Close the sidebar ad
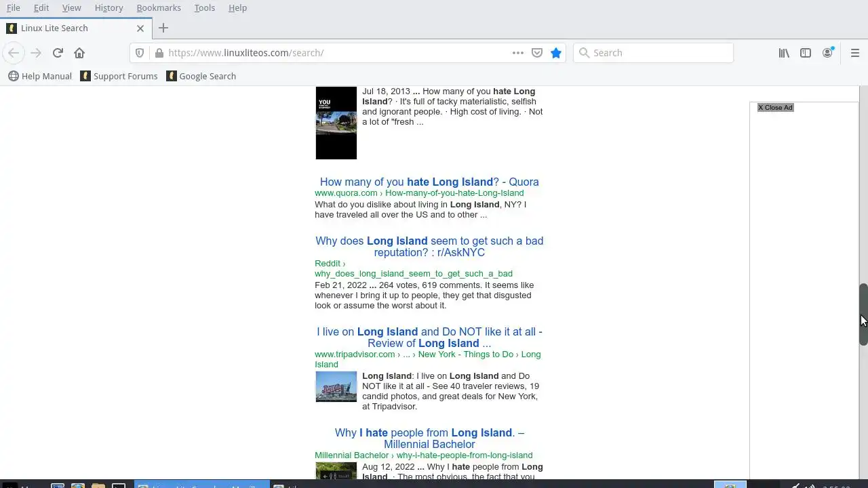The height and width of the screenshot is (488, 868). (775, 107)
